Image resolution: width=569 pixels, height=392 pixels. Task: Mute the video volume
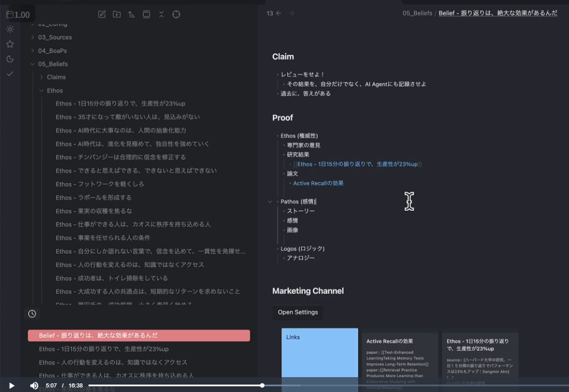34,386
